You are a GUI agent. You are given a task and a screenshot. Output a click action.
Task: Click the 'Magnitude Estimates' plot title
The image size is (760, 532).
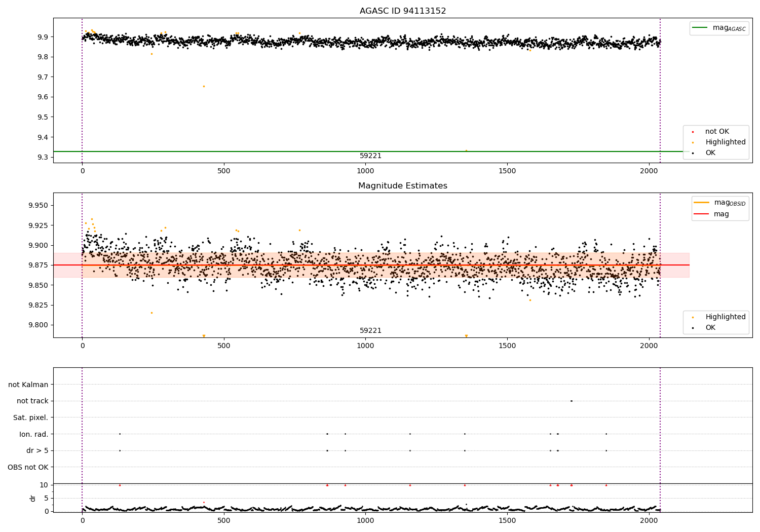tap(403, 186)
